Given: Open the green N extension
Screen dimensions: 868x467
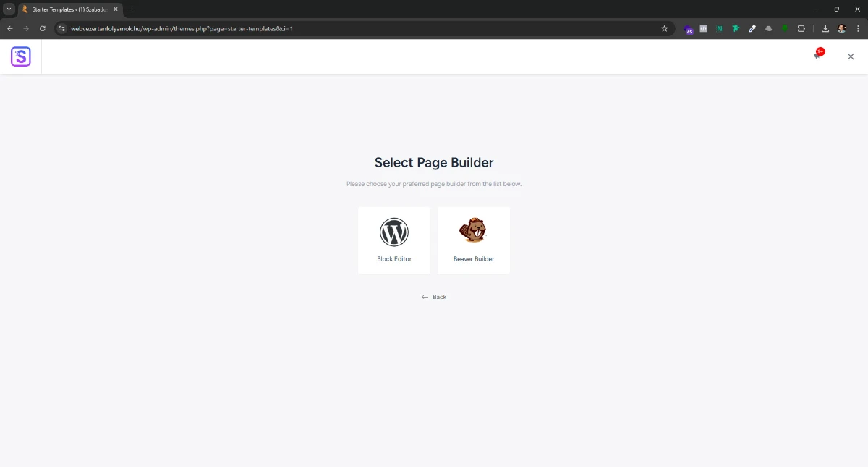Looking at the screenshot, I should [720, 28].
